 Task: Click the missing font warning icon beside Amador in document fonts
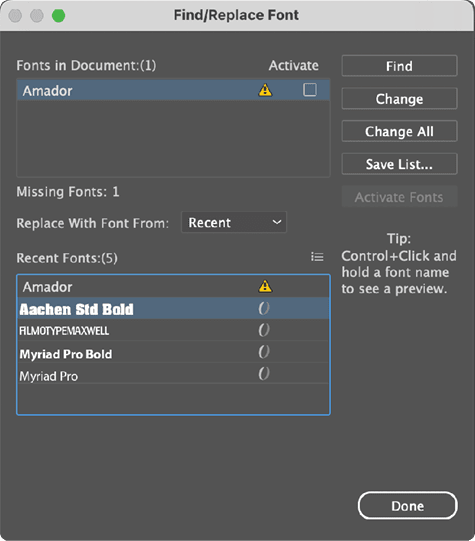(x=265, y=90)
